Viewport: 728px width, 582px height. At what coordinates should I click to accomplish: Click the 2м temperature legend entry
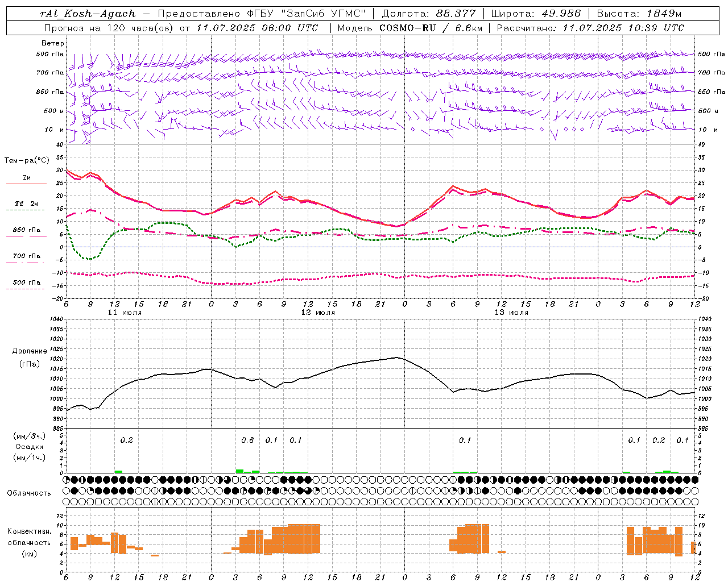point(27,178)
